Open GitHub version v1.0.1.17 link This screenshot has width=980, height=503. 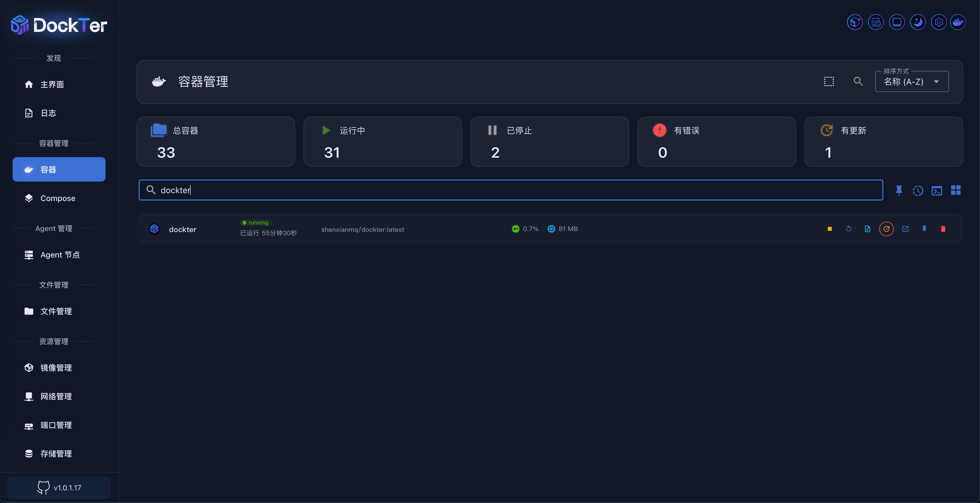click(x=59, y=488)
